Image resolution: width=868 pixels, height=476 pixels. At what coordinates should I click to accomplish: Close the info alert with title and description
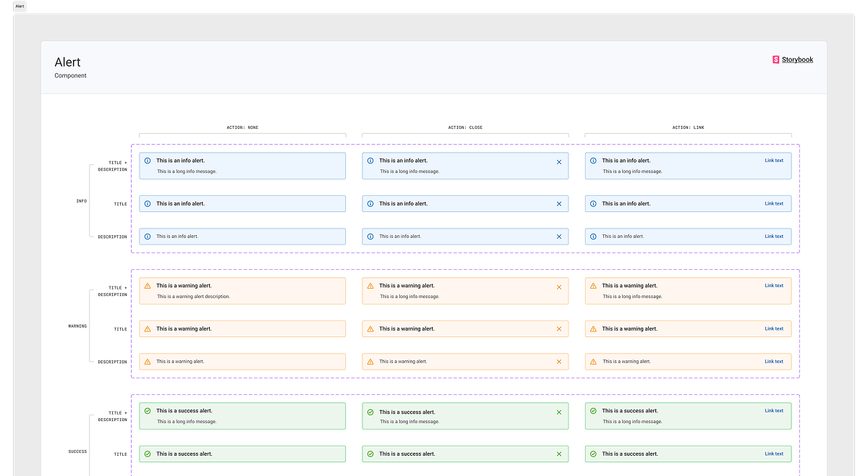(559, 162)
